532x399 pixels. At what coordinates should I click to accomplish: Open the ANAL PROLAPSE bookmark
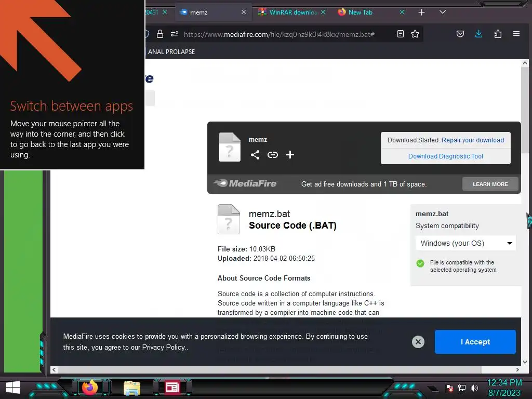[x=171, y=52]
